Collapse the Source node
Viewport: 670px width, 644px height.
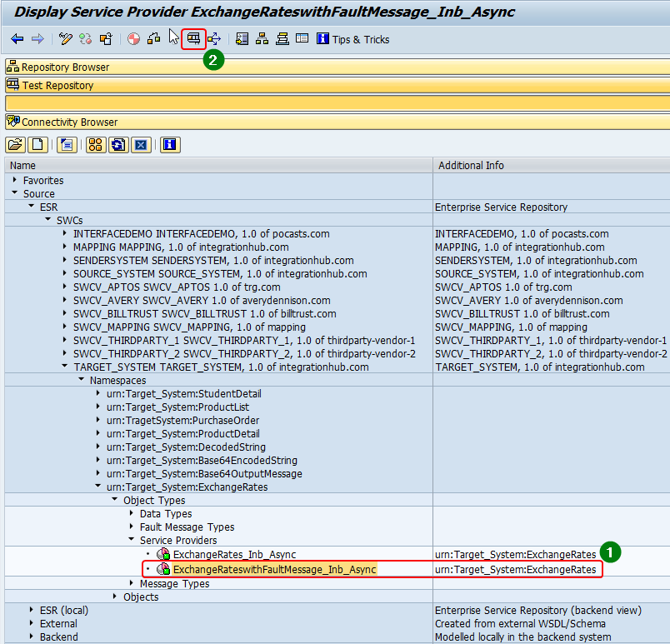click(15, 193)
